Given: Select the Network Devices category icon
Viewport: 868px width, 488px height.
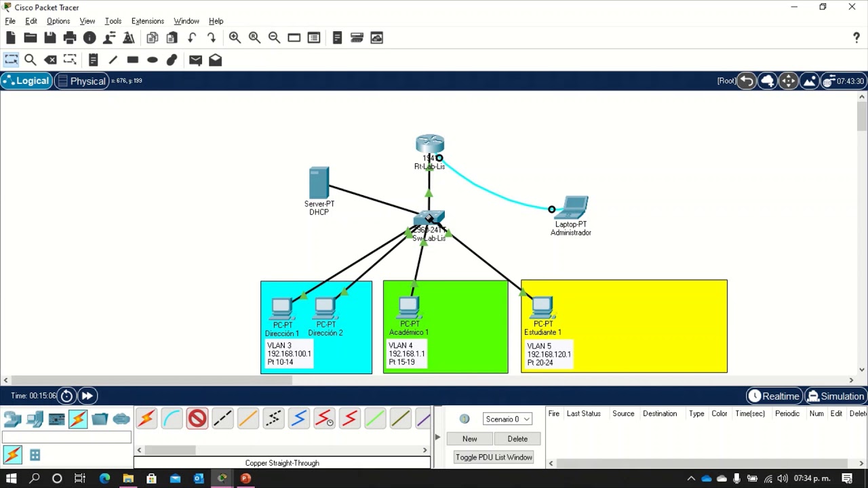Looking at the screenshot, I should coord(13,419).
